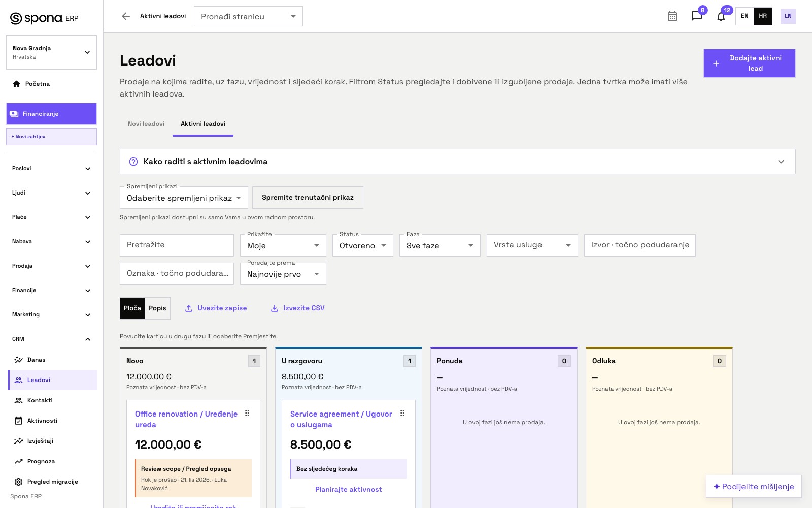This screenshot has height=508, width=812.
Task: Open the Pronađi stranicu dropdown
Action: pyautogui.click(x=248, y=16)
